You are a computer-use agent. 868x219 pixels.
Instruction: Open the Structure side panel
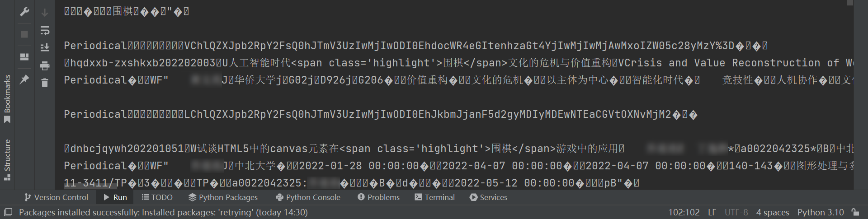point(7,159)
